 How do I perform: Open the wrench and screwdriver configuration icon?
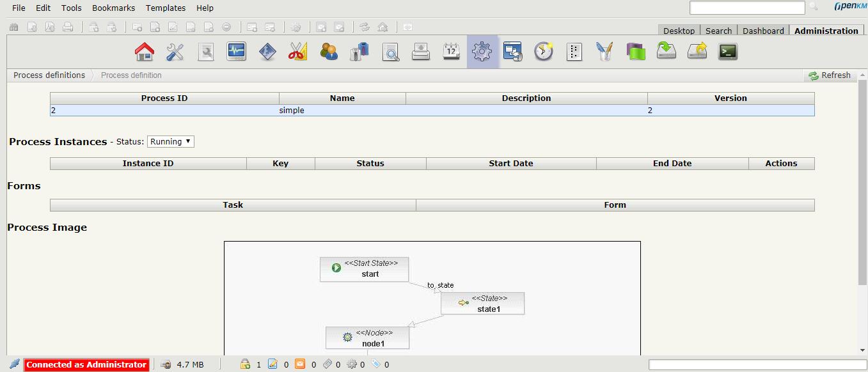175,52
